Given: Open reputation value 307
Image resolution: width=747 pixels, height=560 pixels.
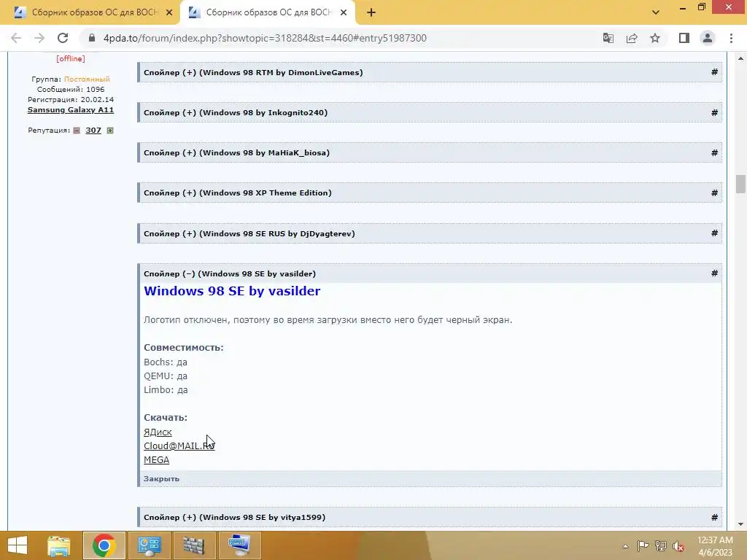Looking at the screenshot, I should click(93, 130).
